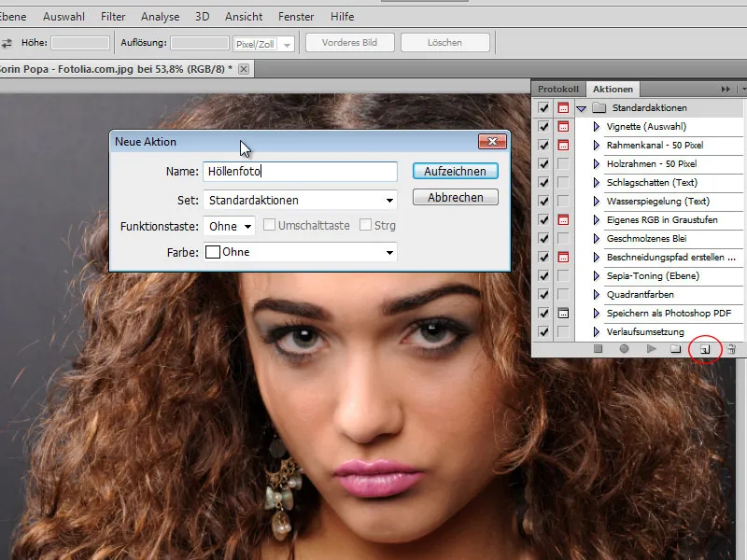This screenshot has width=747, height=560.
Task: Uncheck Vignette (Auswahl) action checkmark
Action: coord(543,127)
